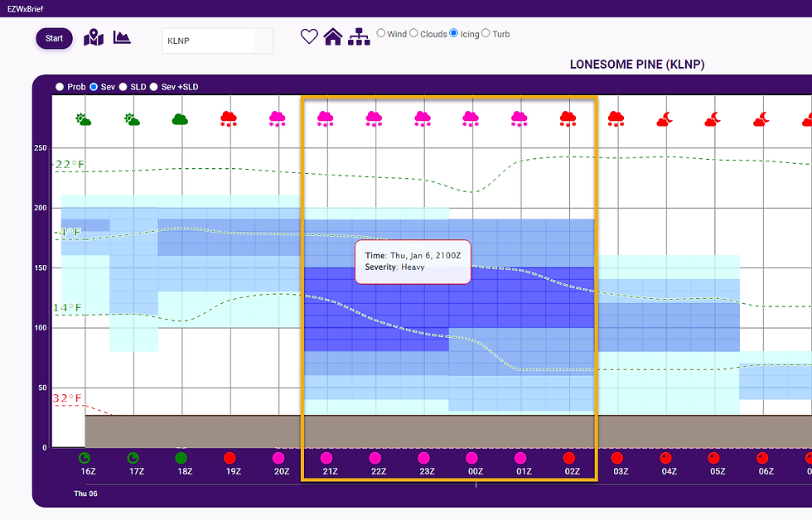The image size is (812, 520).
Task: Click the magenta circle marker for 22Z
Action: click(x=375, y=458)
